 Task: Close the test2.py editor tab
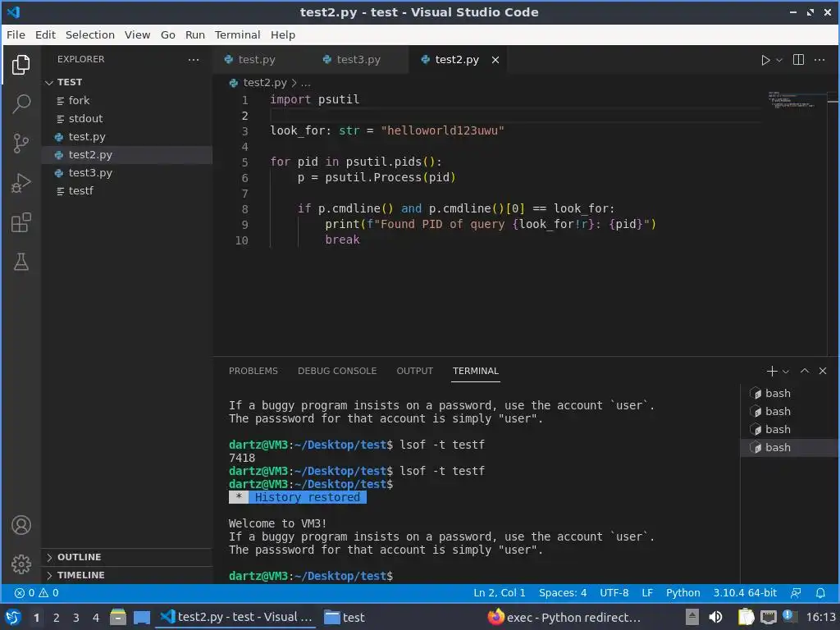(495, 60)
